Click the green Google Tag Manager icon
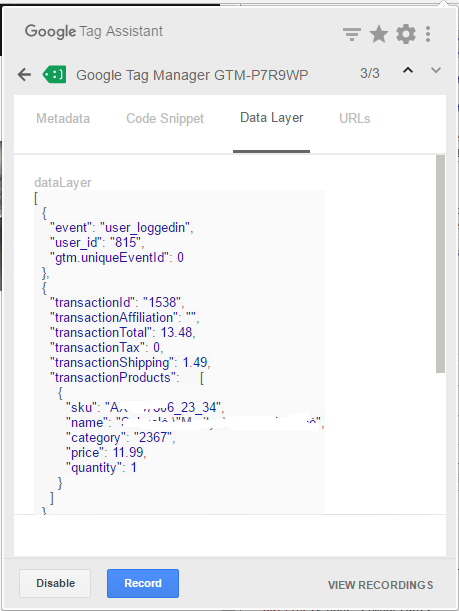459x611 pixels. (55, 74)
